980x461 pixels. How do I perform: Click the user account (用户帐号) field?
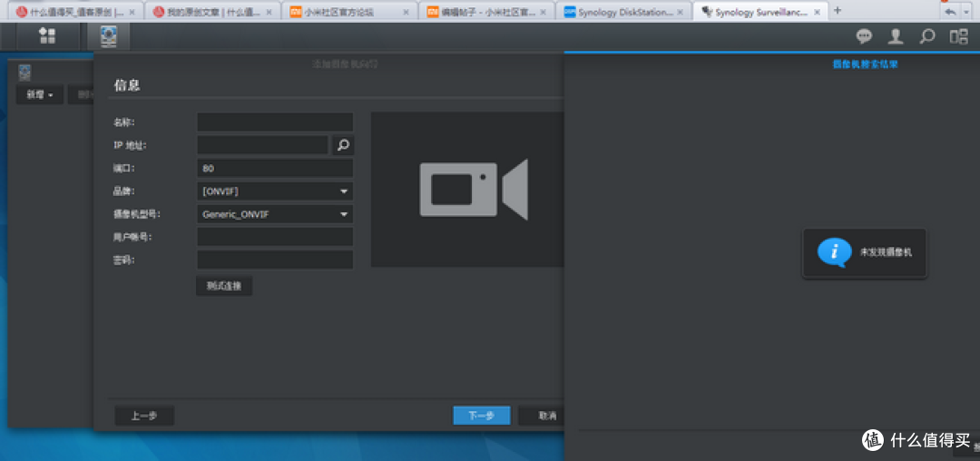275,237
